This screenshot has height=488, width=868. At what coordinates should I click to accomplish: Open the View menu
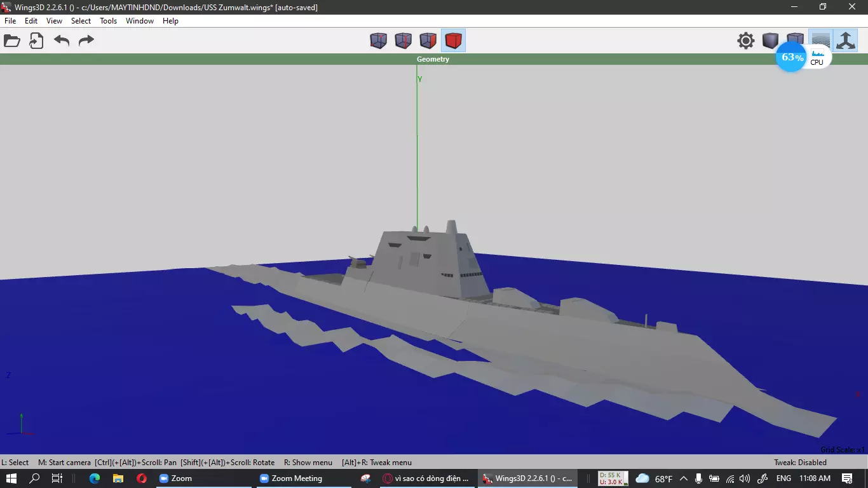54,21
